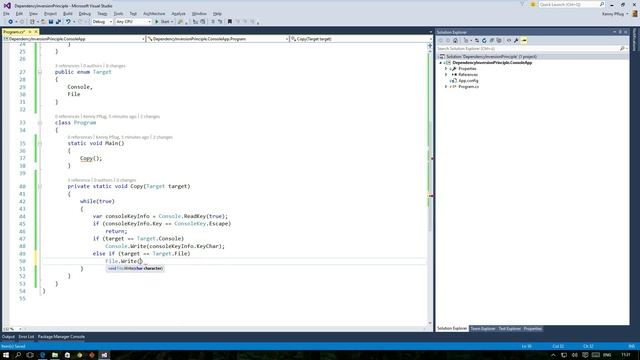Collapse the ConsoleApp project node
This screenshot has height=360, width=640.
(441, 63)
